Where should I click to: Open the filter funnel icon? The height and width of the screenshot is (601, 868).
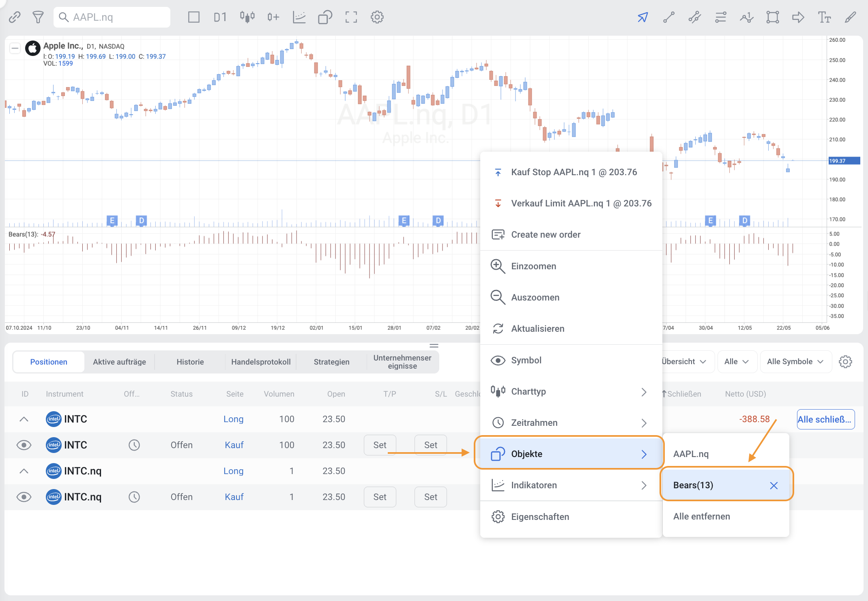pyautogui.click(x=38, y=17)
